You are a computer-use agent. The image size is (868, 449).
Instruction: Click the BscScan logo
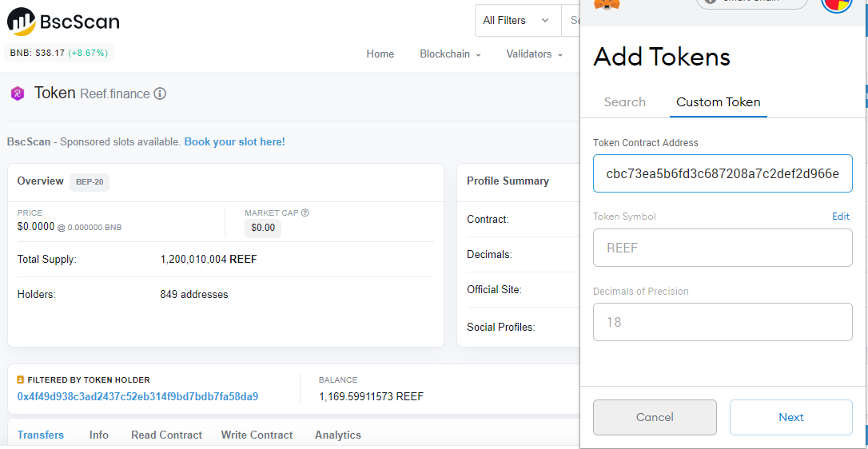(x=63, y=22)
